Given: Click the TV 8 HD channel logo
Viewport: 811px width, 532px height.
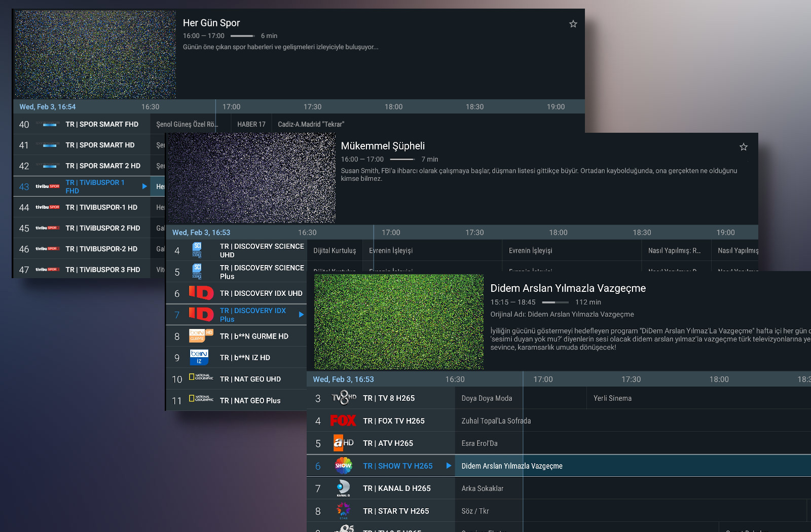Looking at the screenshot, I should tap(343, 398).
